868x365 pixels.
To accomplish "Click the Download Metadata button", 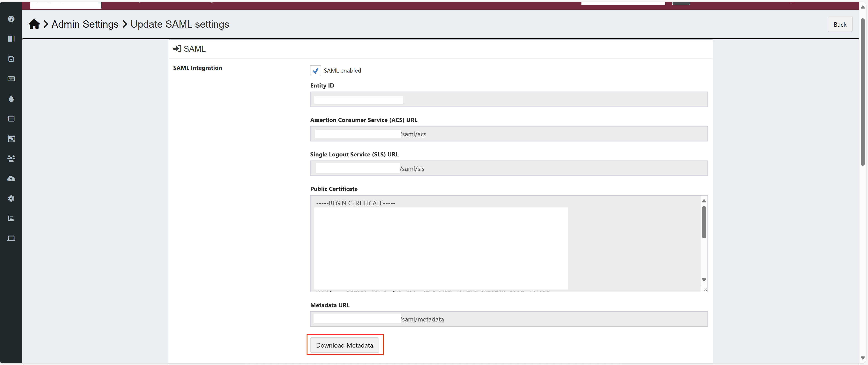I will [x=344, y=345].
